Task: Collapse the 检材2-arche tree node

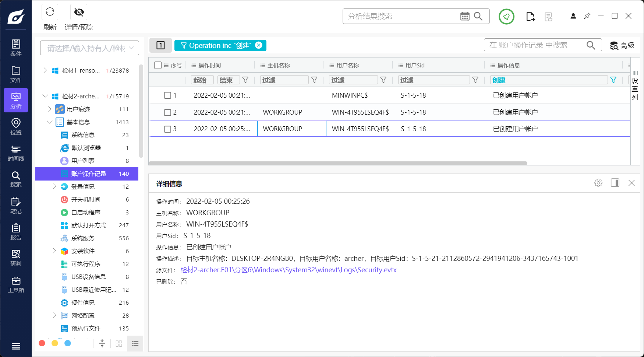Action: 45,96
